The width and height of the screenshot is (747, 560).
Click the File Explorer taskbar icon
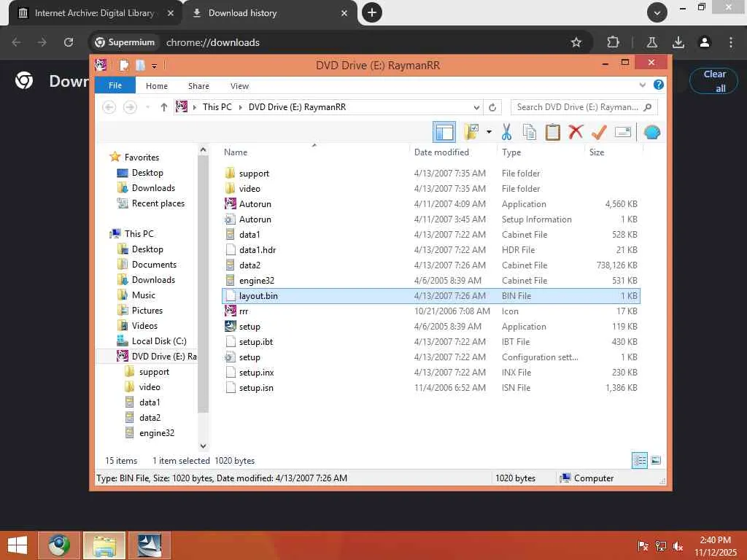[x=104, y=545]
